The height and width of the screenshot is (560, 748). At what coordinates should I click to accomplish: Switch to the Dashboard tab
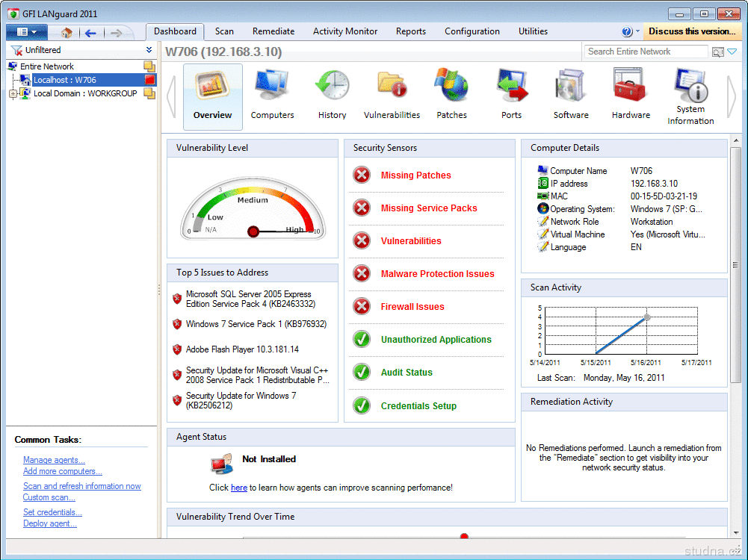pos(175,31)
